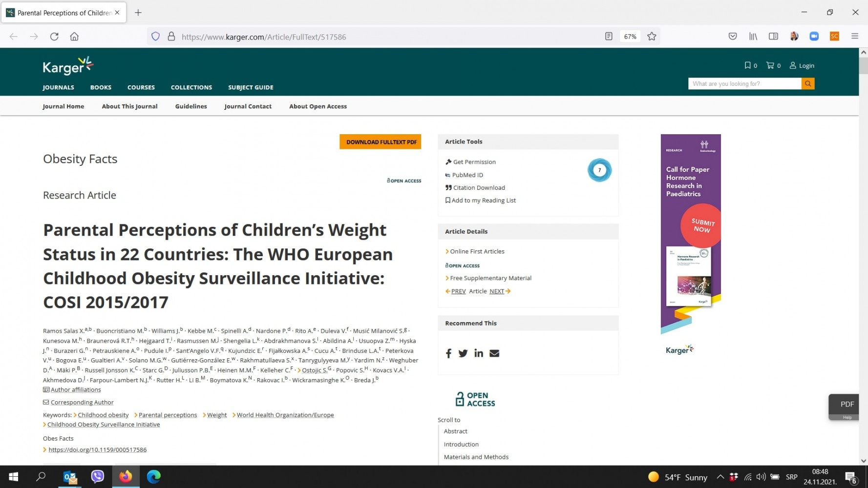The width and height of the screenshot is (868, 488).
Task: Share the article on Twitter
Action: pos(463,353)
